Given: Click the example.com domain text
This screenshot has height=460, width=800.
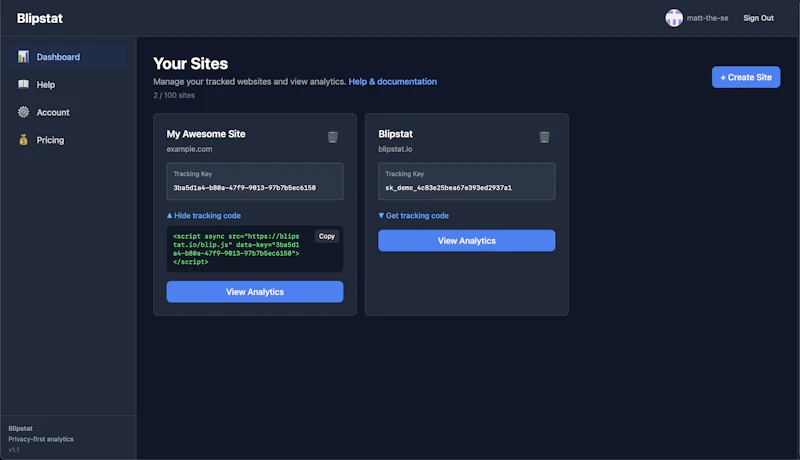Looking at the screenshot, I should [189, 149].
